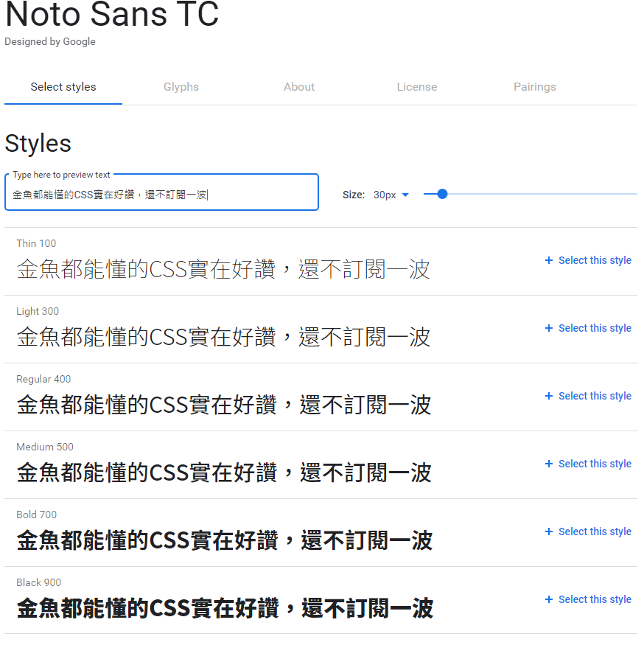Click the Medium 500 preview text

click(x=224, y=473)
